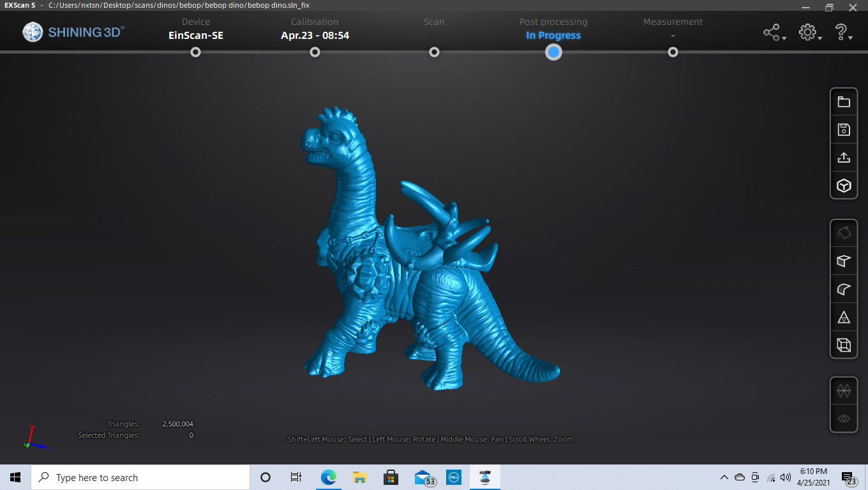
Task: Open the EXScan S taskbar icon
Action: tap(484, 477)
